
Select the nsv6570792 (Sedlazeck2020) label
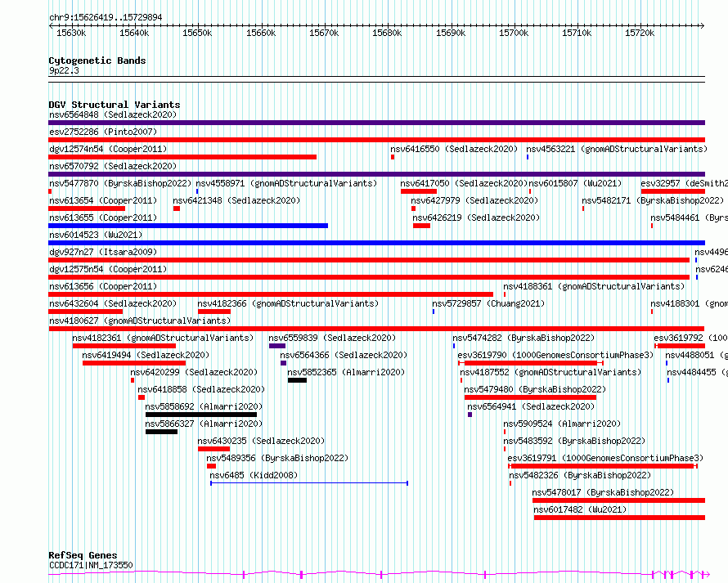click(x=113, y=166)
